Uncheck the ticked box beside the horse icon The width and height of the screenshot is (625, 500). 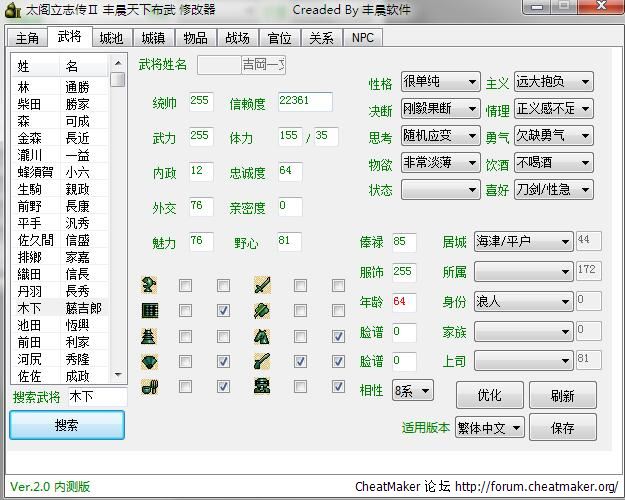coord(337,337)
